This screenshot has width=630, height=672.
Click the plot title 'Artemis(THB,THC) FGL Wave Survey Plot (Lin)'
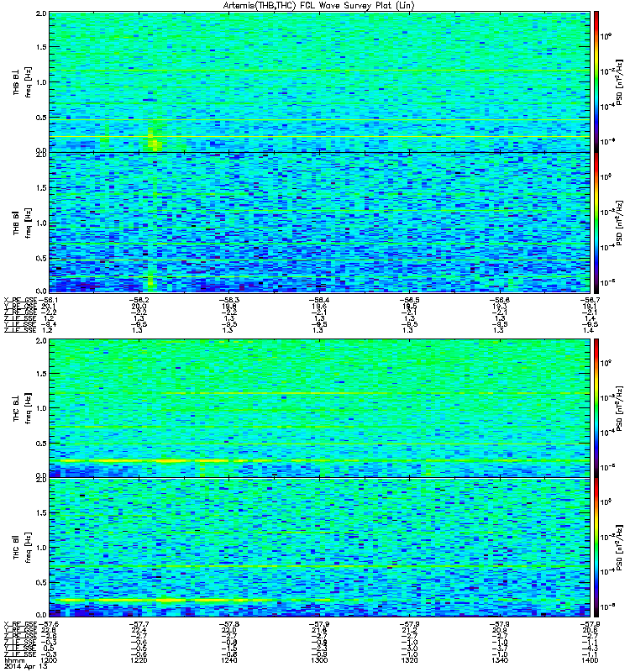click(318, 6)
